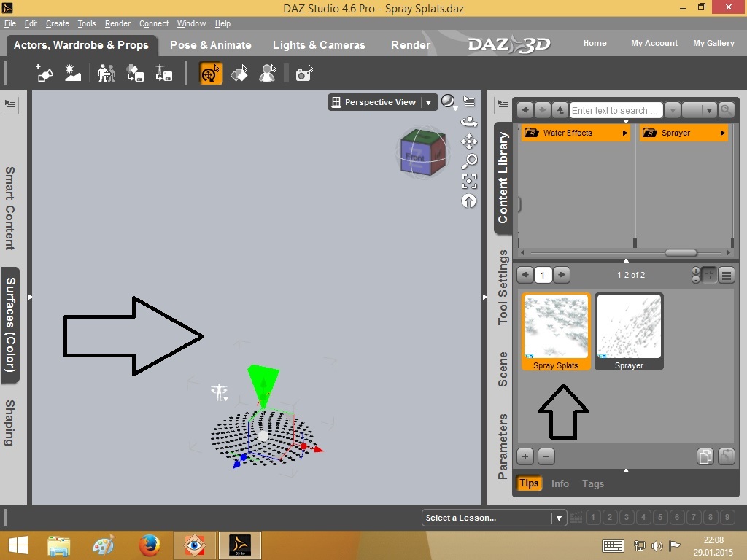
Task: Click the view cube Front face
Action: pos(414,157)
